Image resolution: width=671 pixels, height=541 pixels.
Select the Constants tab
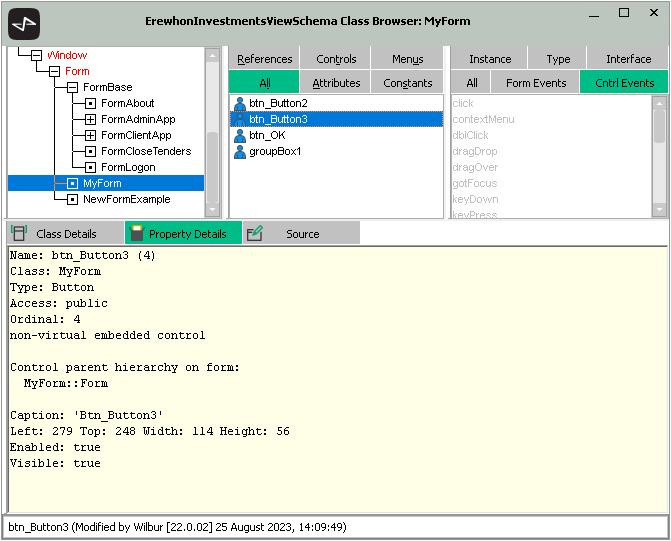tap(407, 83)
